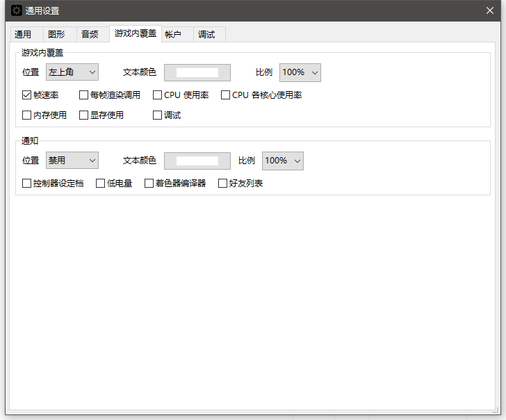Close the 通用设置 window
Viewport: 506px width, 420px height.
489,10
